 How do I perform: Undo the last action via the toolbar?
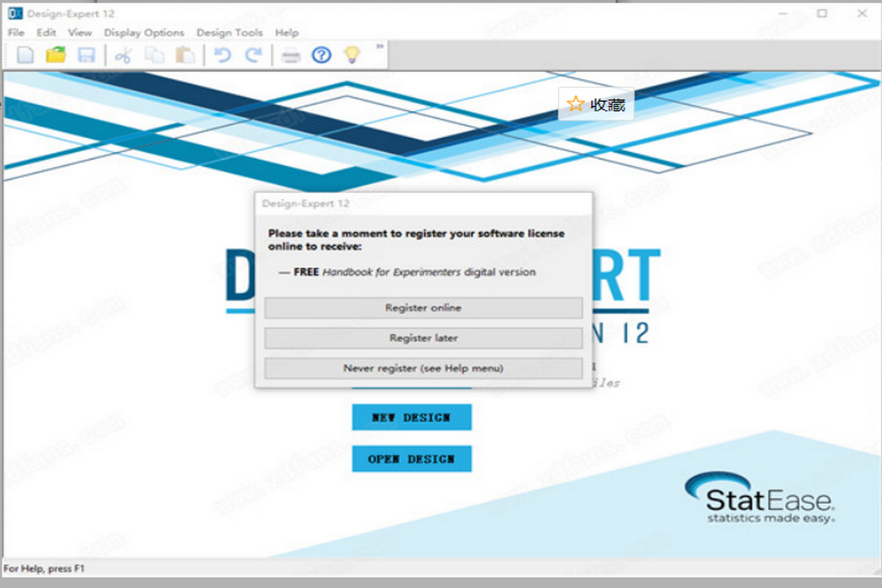[x=222, y=54]
